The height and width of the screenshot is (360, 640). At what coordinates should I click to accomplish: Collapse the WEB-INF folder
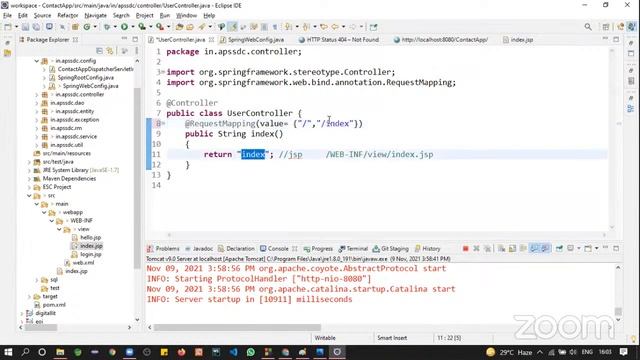tap(52, 221)
